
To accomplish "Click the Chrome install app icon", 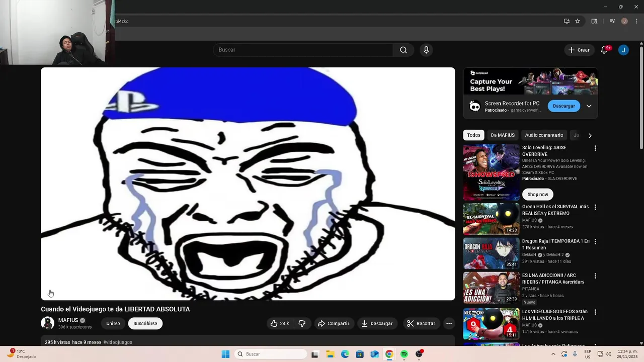I will tap(567, 21).
